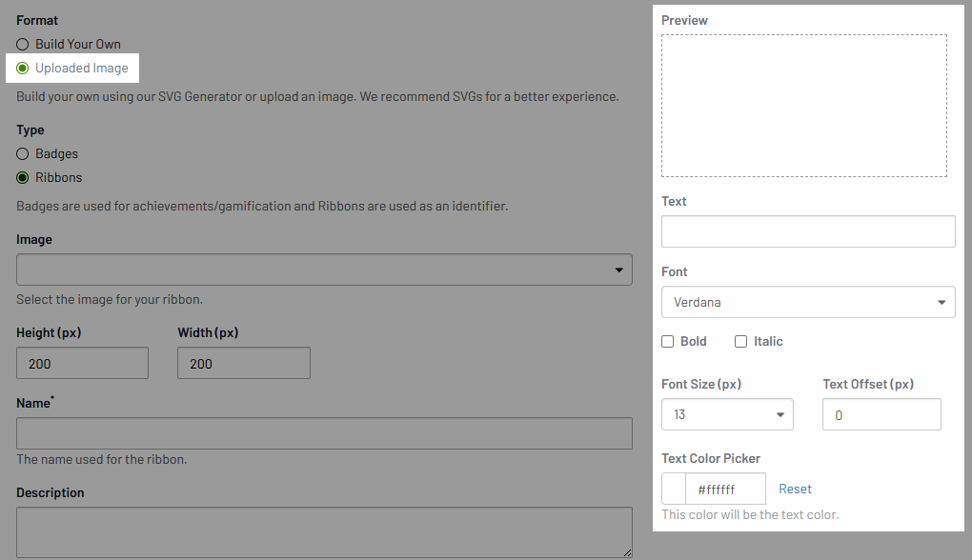Choose the Uploaded Image format option

pyautogui.click(x=23, y=68)
